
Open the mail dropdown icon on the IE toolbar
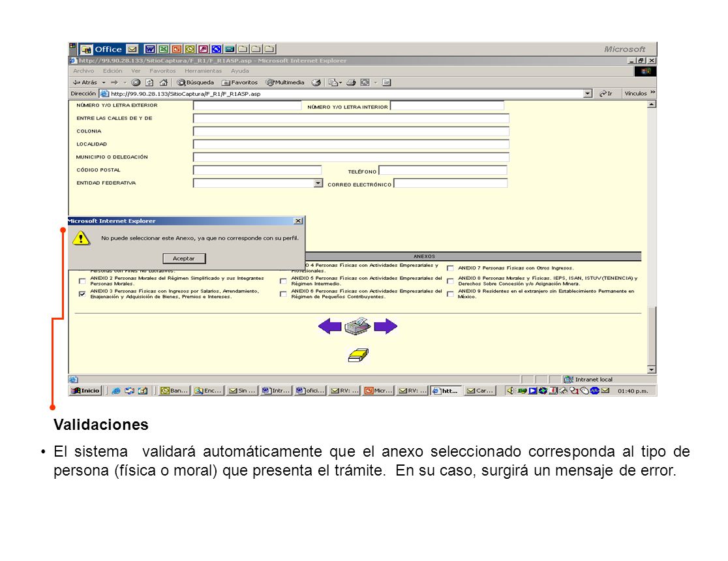[335, 83]
